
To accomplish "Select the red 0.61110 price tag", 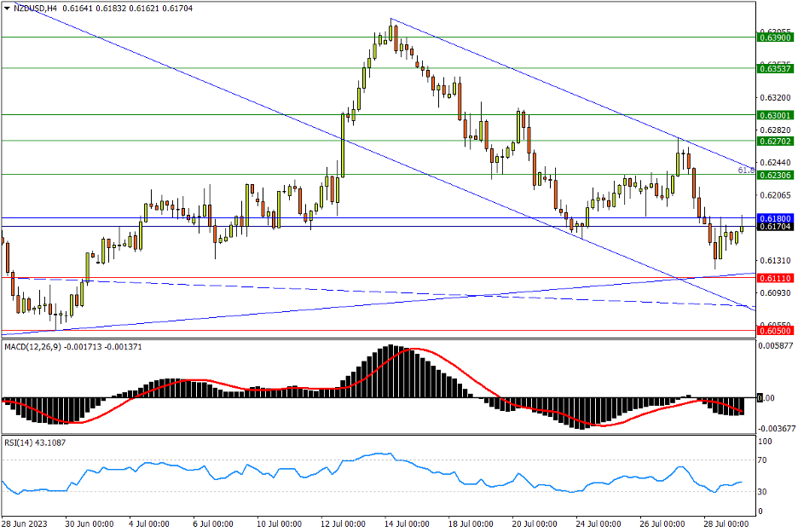I will (x=775, y=278).
